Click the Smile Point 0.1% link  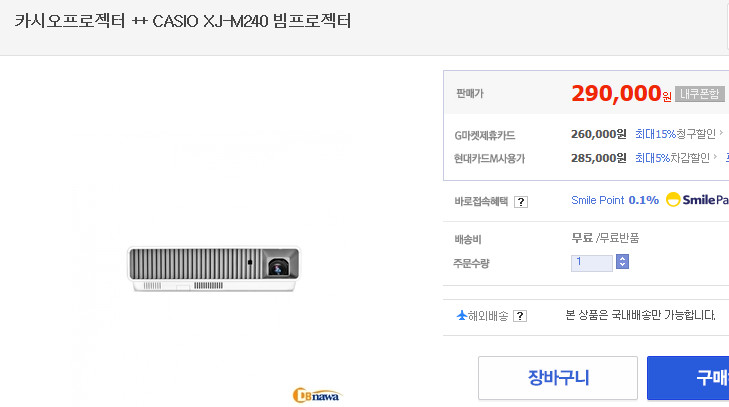click(614, 200)
